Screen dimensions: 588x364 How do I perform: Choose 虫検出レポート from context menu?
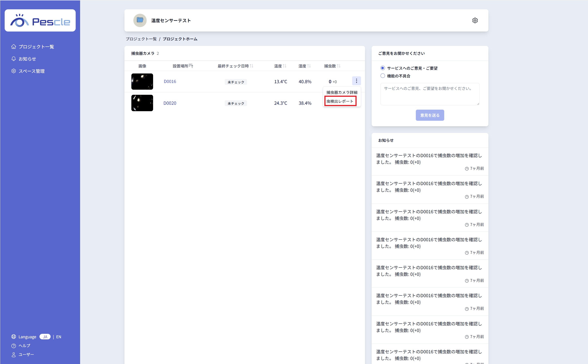click(x=340, y=101)
